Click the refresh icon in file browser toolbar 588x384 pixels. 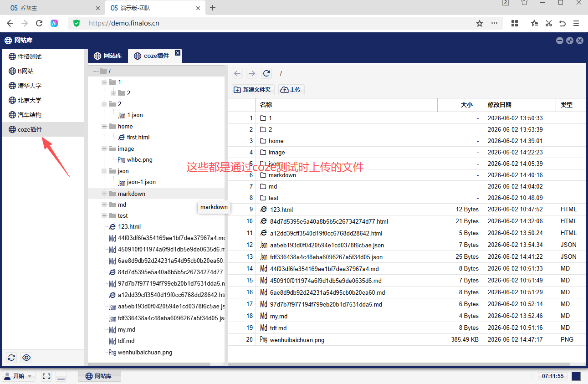pyautogui.click(x=266, y=73)
